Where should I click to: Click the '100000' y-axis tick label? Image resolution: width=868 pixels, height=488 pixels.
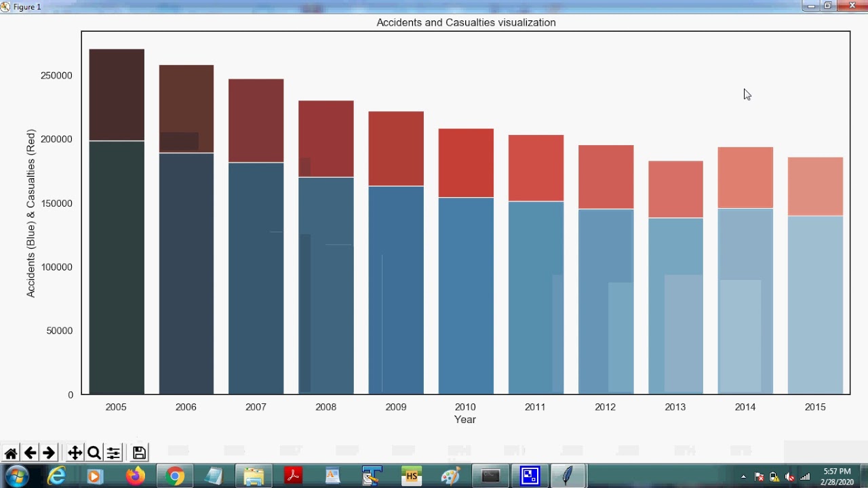click(x=56, y=267)
